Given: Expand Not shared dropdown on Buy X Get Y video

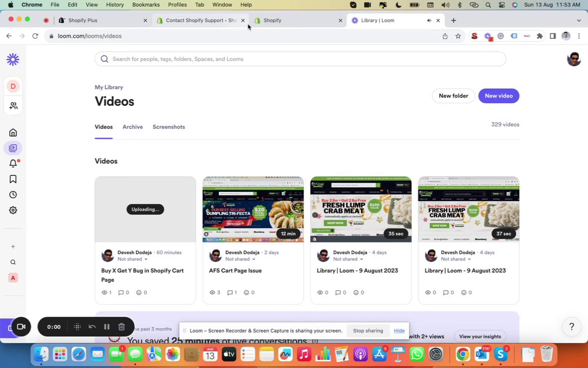Looking at the screenshot, I should [x=132, y=259].
